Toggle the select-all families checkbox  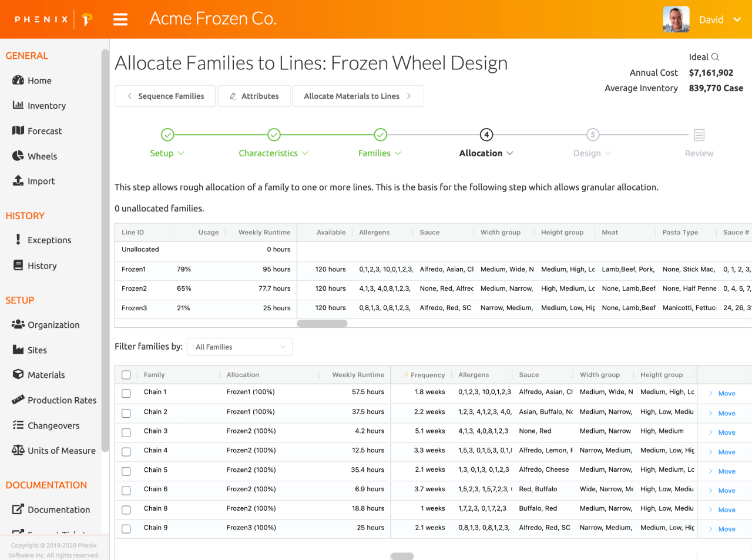126,375
